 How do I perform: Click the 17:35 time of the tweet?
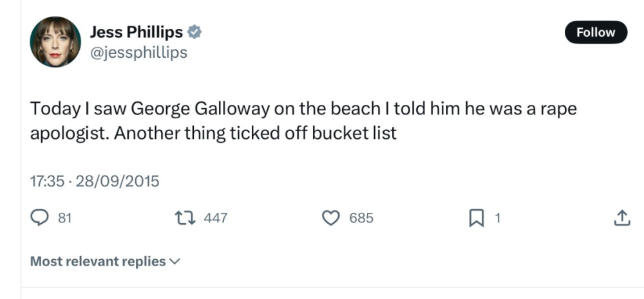[46, 181]
